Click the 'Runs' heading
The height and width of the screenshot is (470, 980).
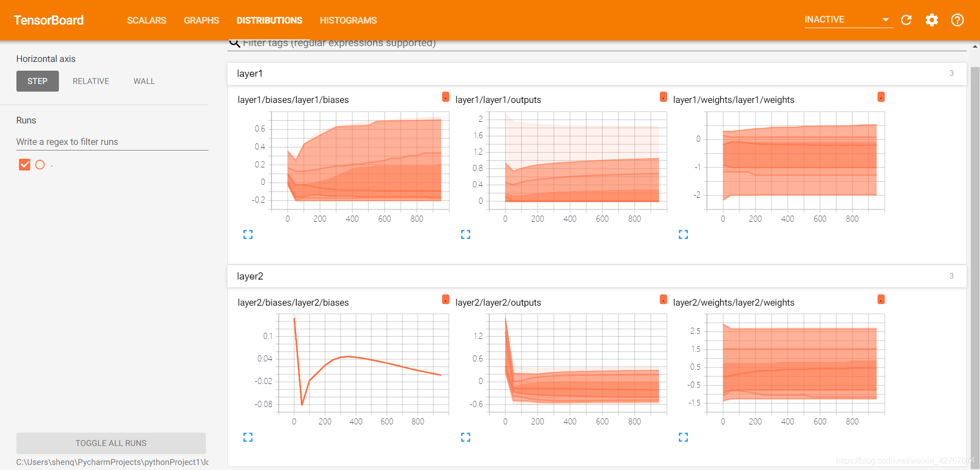coord(26,120)
